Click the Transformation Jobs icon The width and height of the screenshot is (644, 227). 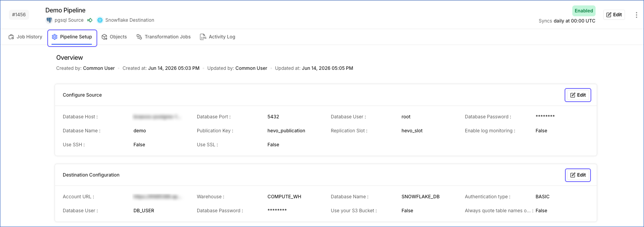pyautogui.click(x=139, y=37)
